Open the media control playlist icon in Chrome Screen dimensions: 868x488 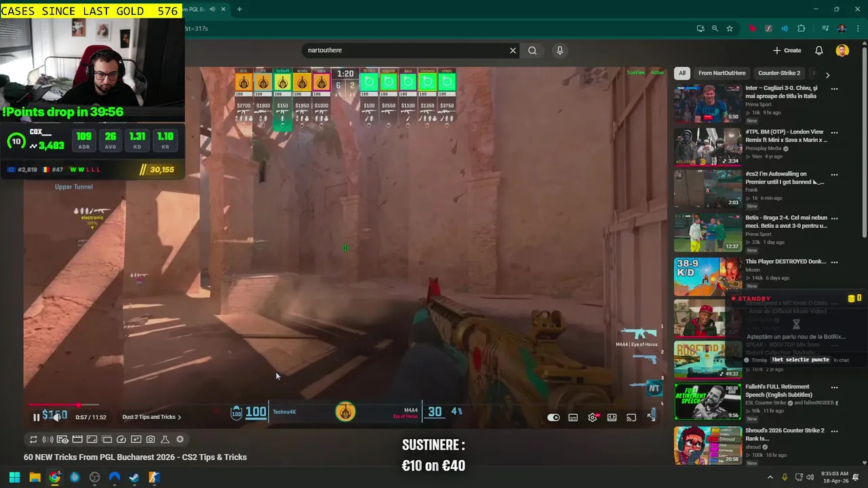(825, 28)
